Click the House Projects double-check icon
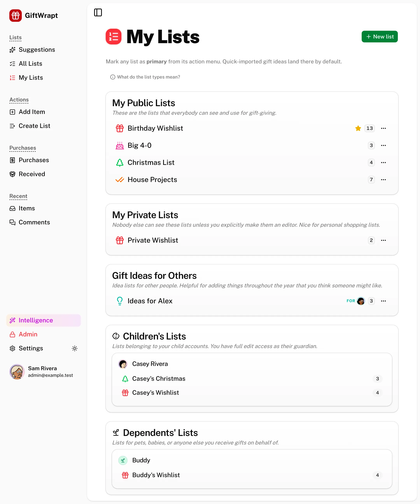The height and width of the screenshot is (504, 420). (120, 179)
